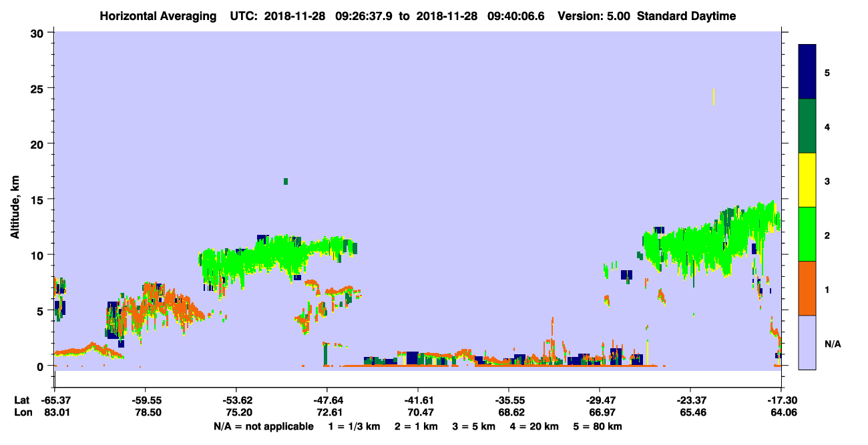Click the altitude tick label 30
The image size is (868, 445).
click(x=39, y=32)
